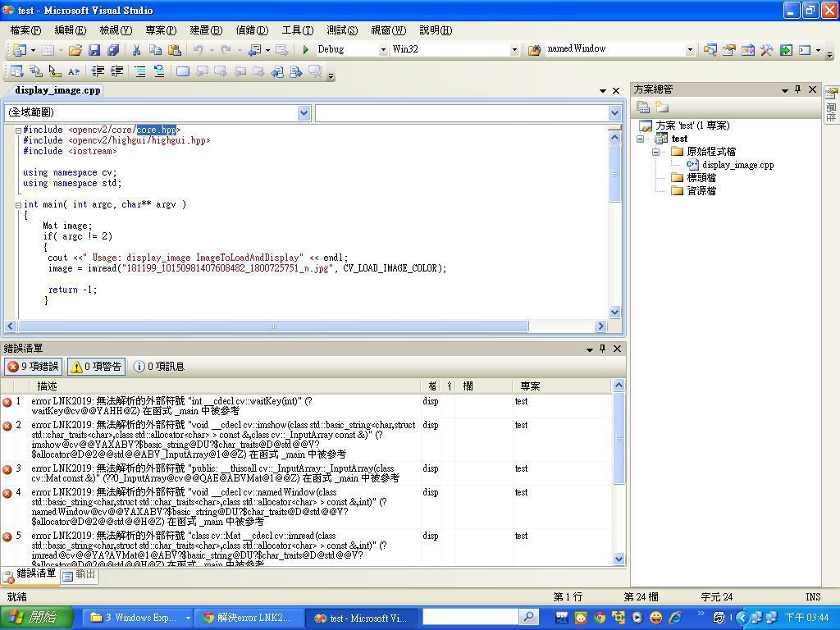The image size is (840, 630).
Task: Open the 建置(B) Build menu
Action: (205, 30)
